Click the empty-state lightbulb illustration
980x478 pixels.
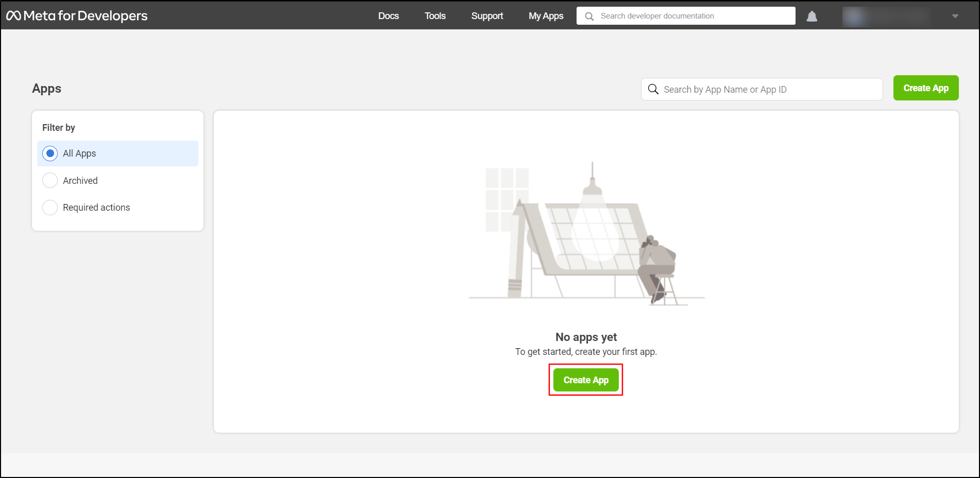coord(586,234)
